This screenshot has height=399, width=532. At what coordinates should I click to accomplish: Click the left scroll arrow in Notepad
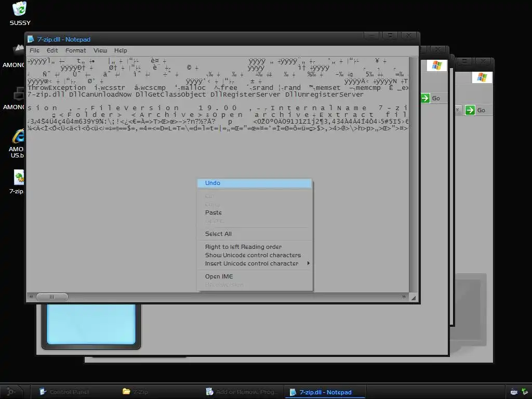tap(31, 297)
